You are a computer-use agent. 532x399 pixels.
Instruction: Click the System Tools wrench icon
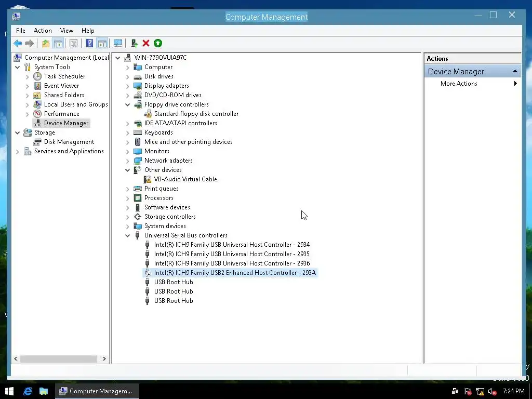[x=28, y=67]
